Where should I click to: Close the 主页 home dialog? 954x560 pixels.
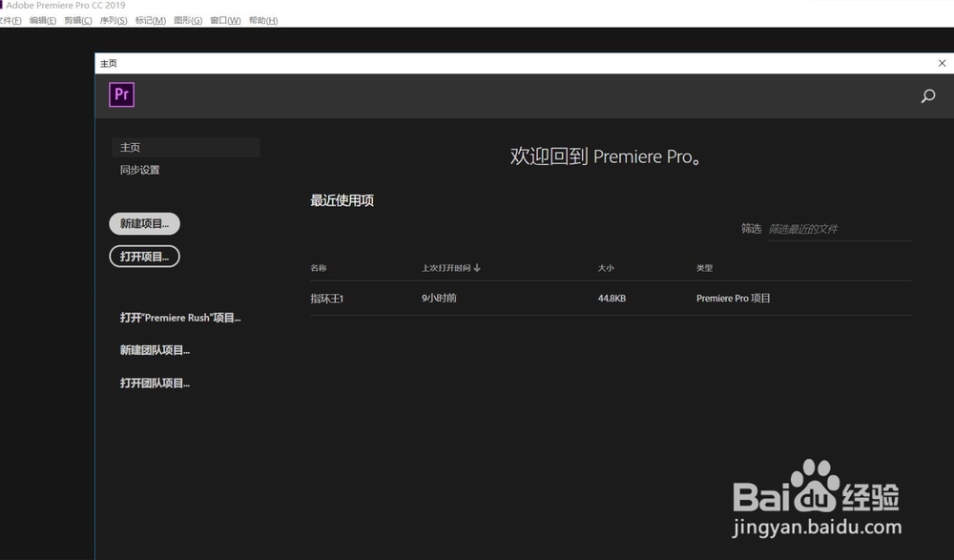pyautogui.click(x=942, y=63)
